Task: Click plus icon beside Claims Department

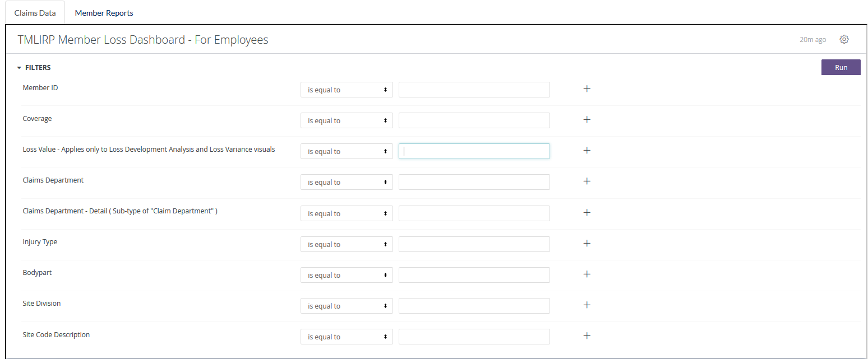Action: tap(587, 181)
